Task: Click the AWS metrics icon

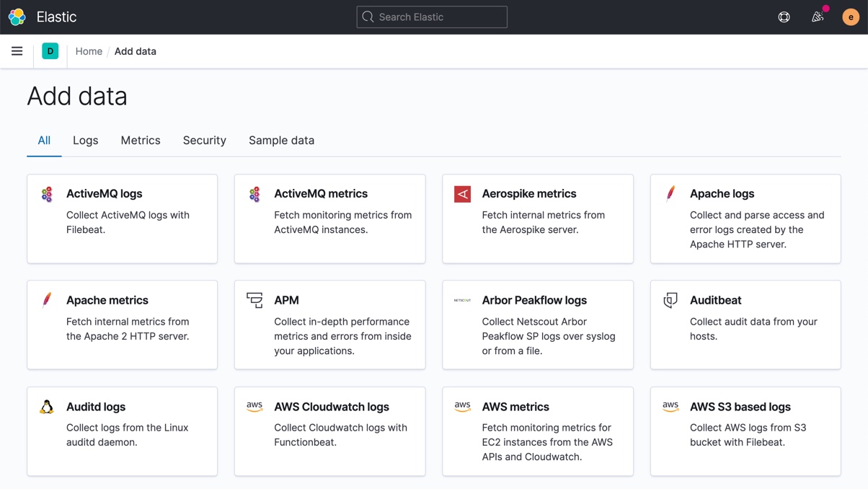Action: pos(462,407)
